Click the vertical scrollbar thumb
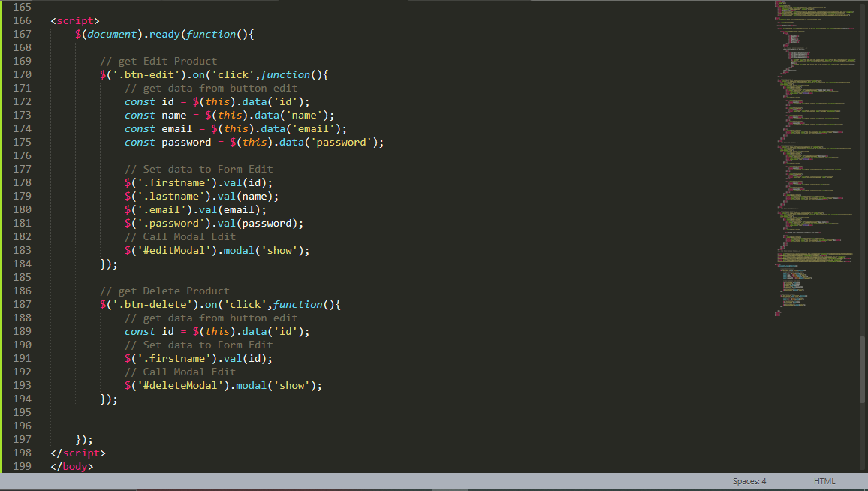The height and width of the screenshot is (491, 868). click(862, 369)
